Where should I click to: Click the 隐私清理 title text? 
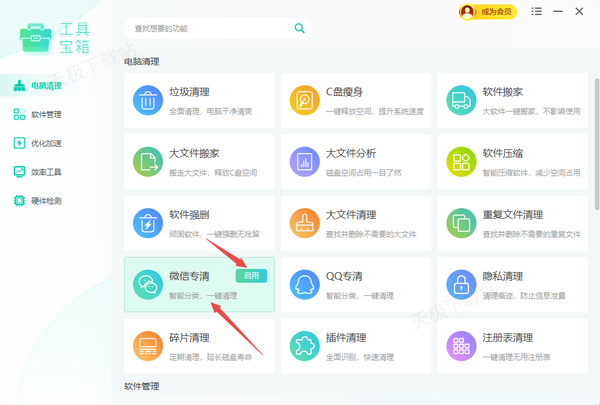(x=502, y=276)
